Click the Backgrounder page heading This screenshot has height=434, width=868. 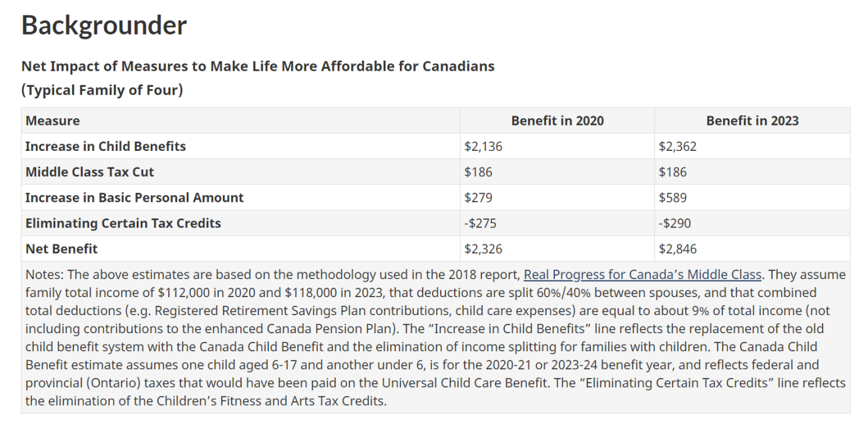pos(104,25)
